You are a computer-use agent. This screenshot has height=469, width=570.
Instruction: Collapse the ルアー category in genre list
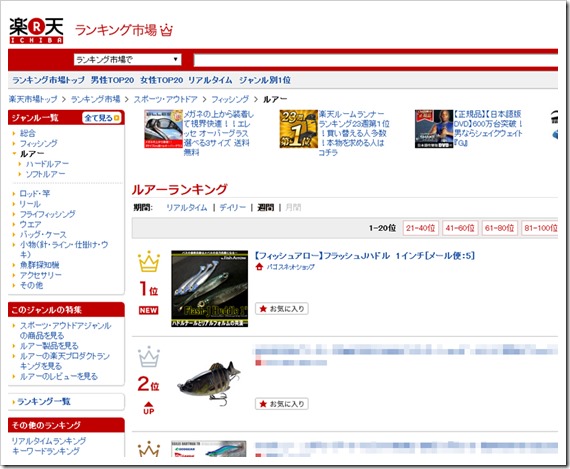click(14, 154)
